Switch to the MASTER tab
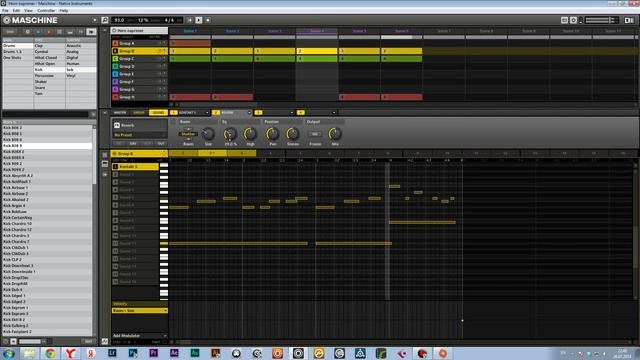640x360 pixels. (x=120, y=113)
